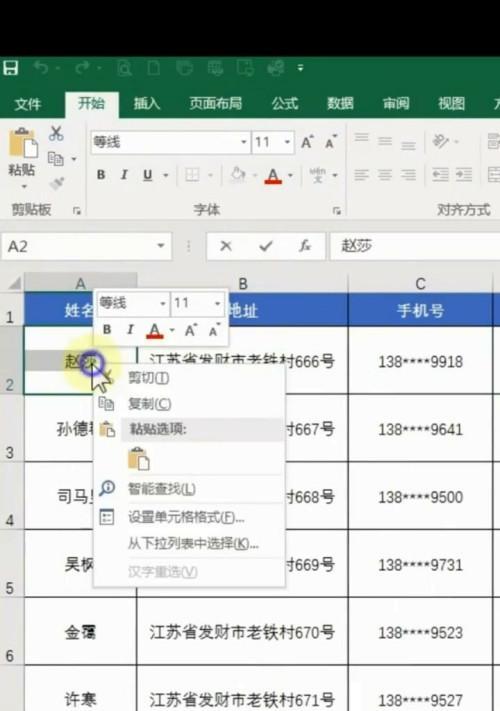
Task: Toggle Bold in the floating mini toolbar
Action: pos(107,330)
